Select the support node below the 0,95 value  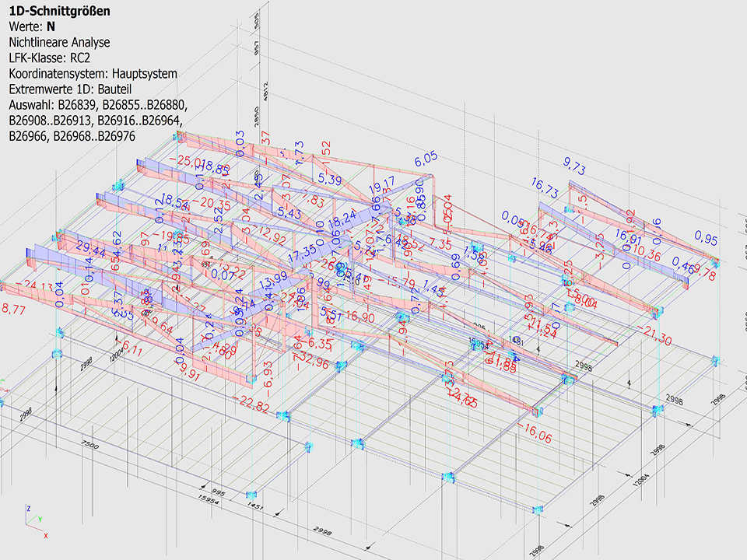tap(717, 263)
